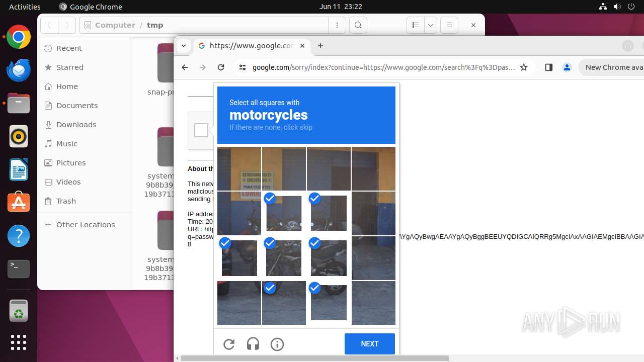Select top-row first-column image tile
Image resolution: width=644 pixels, height=362 pixels.
pos(239,168)
